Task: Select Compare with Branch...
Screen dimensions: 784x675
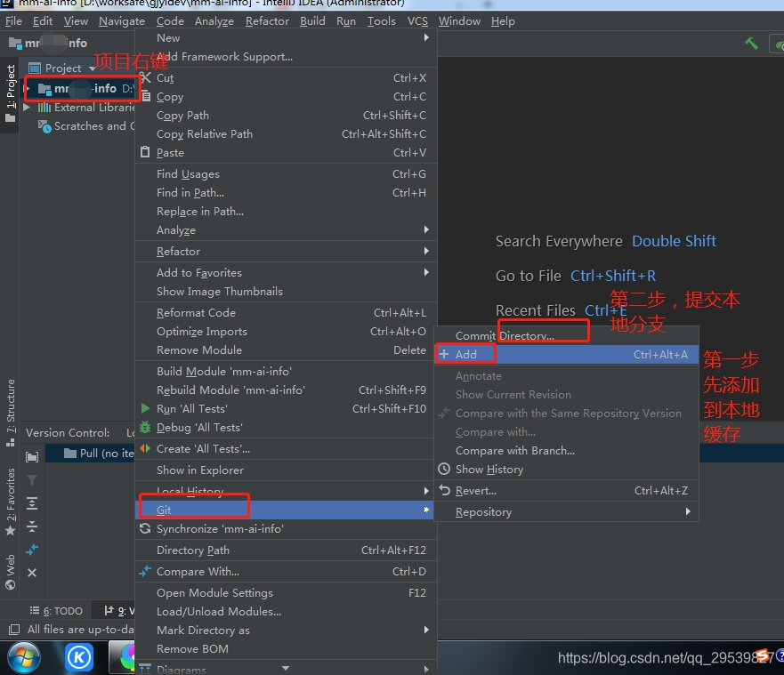Action: 566,450
